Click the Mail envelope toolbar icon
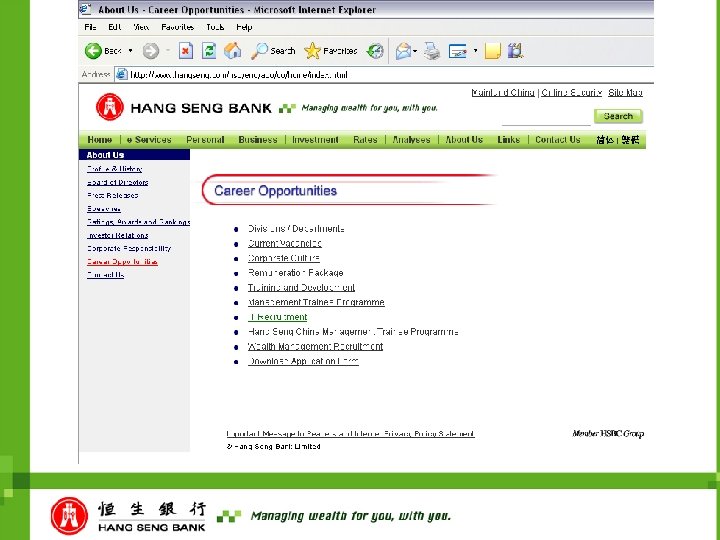The height and width of the screenshot is (540, 720). pyautogui.click(x=403, y=51)
